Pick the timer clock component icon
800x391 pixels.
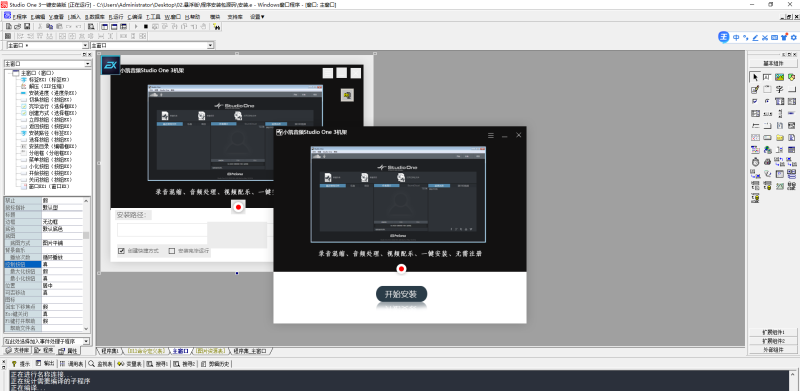pyautogui.click(x=755, y=162)
